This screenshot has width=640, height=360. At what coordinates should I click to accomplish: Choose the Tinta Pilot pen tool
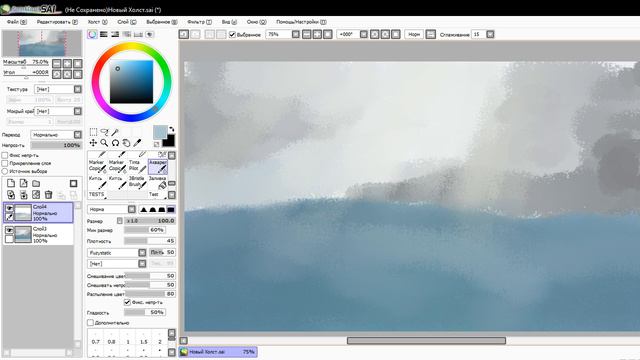(x=138, y=167)
